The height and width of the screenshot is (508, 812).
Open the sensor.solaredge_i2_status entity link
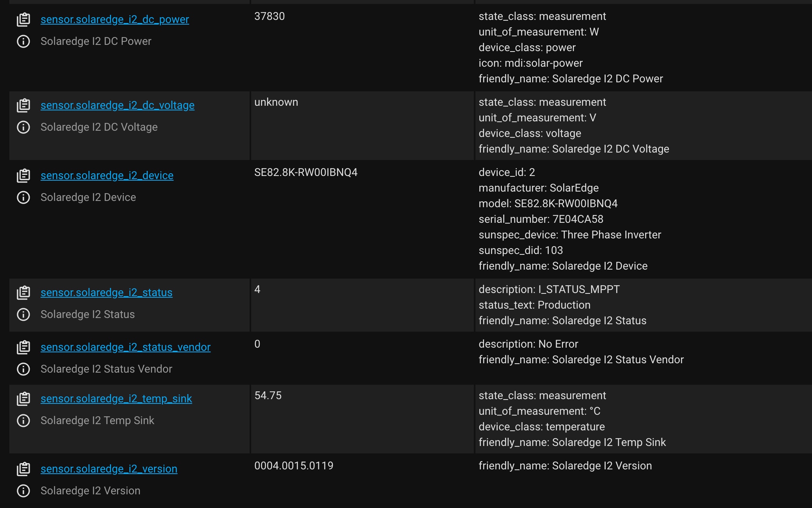106,292
